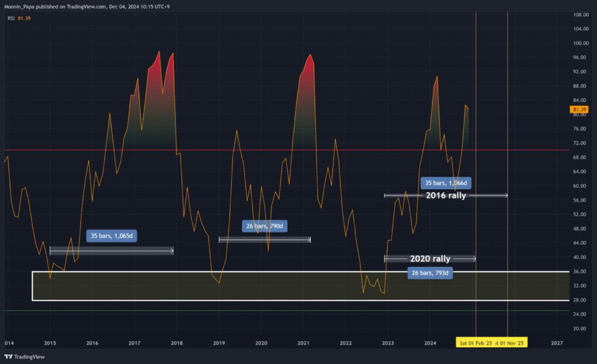Click the '2020 rally' annotation text
The width and height of the screenshot is (597, 364).
click(x=430, y=259)
